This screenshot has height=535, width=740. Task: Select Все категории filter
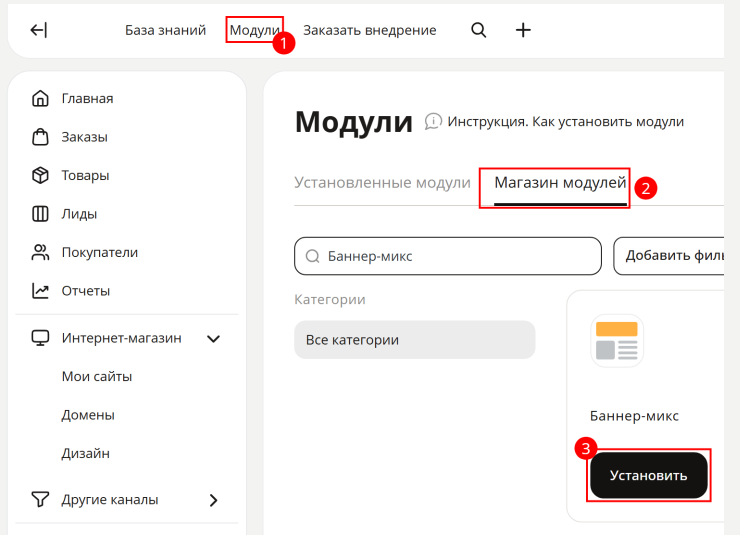(x=414, y=340)
